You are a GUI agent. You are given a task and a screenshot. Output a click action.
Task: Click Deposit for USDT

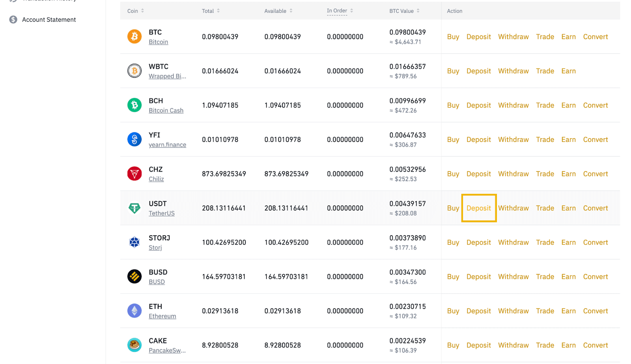(479, 208)
